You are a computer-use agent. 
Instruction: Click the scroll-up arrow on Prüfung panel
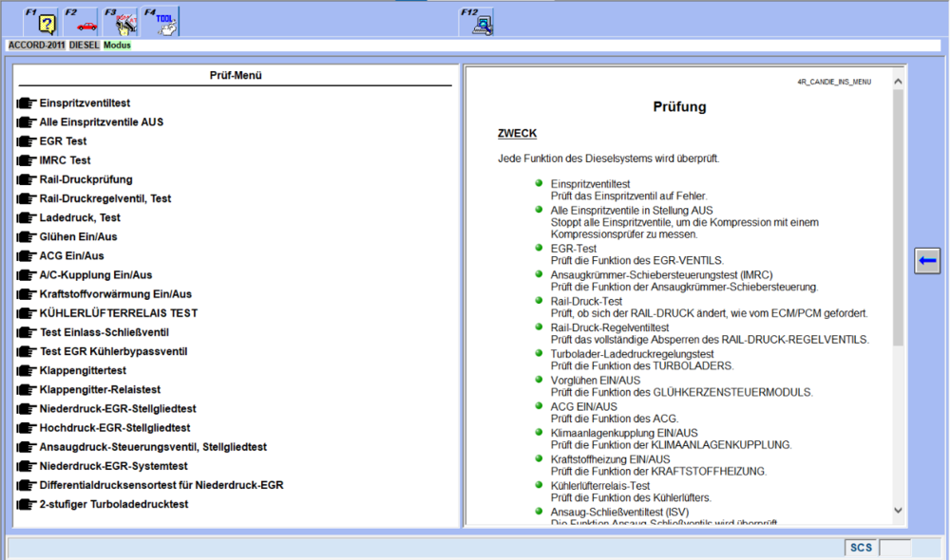(x=897, y=81)
